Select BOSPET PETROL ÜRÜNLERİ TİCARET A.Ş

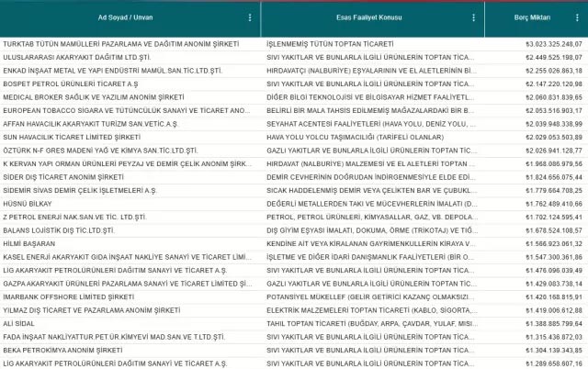pos(71,84)
